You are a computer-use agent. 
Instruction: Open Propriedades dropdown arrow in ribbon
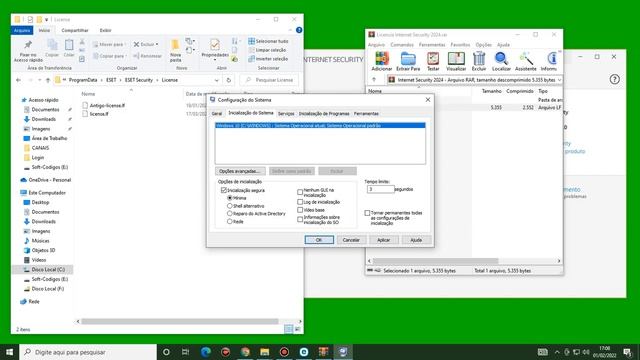click(x=215, y=60)
